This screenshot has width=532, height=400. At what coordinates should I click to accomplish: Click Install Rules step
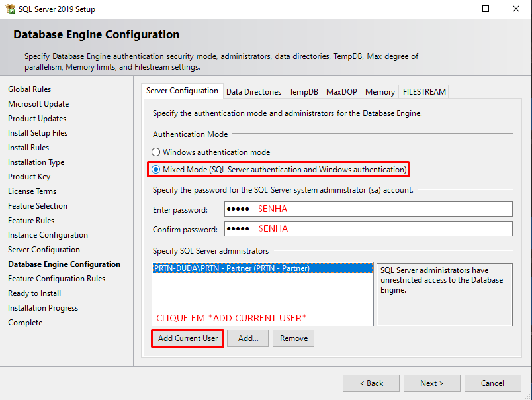(x=28, y=148)
